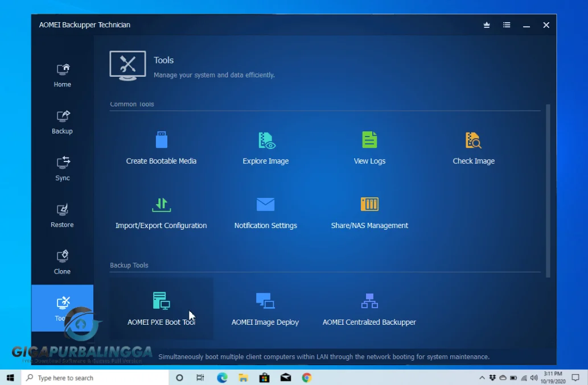Click the volume speaker tray icon

(x=534, y=378)
